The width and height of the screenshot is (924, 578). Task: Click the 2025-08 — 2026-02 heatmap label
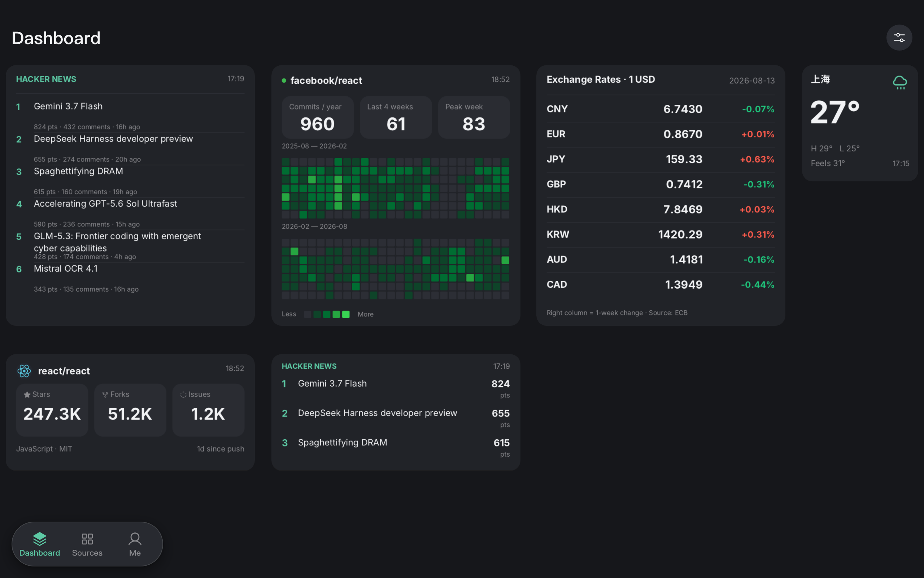point(314,146)
